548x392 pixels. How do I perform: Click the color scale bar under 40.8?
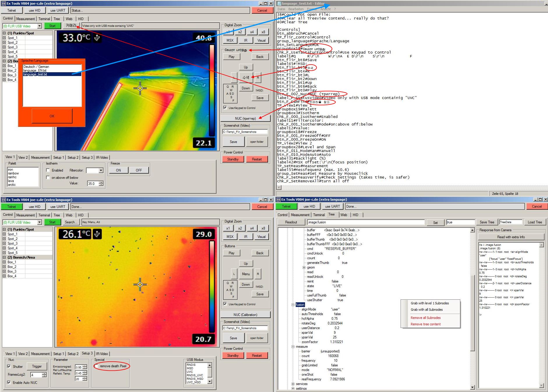212,90
